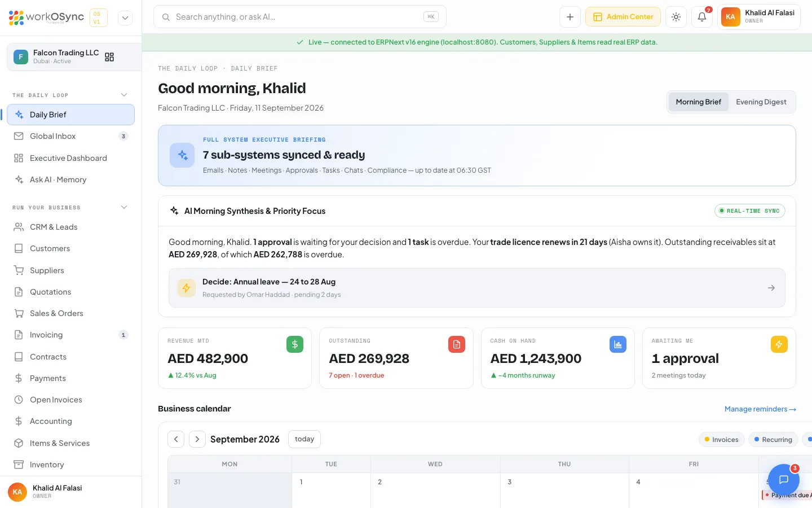Click the Revenue MTD dollar icon
This screenshot has width=812, height=508.
tap(295, 344)
